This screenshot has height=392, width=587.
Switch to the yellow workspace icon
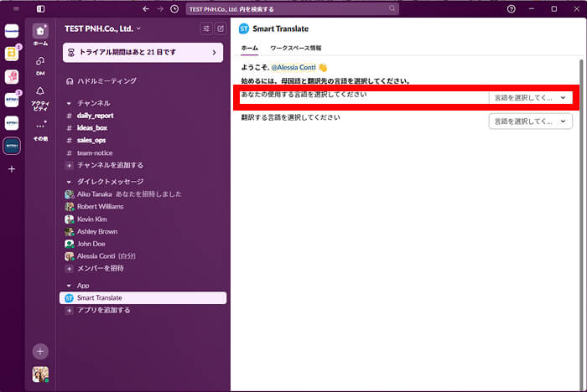tap(12, 54)
